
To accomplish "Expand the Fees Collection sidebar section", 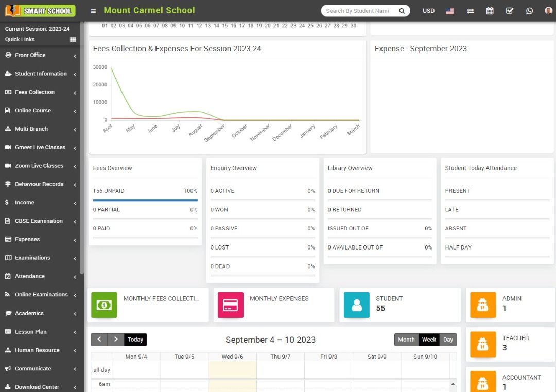I will (33, 92).
